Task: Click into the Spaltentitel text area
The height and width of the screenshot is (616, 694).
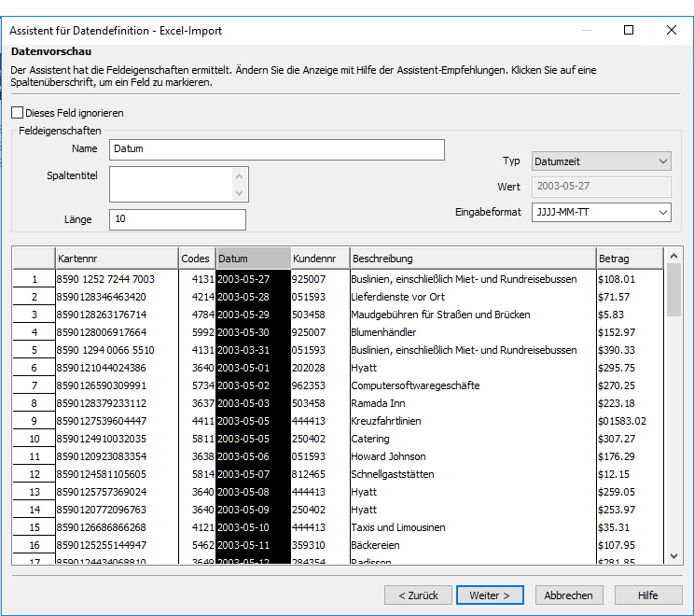Action: pos(171,184)
